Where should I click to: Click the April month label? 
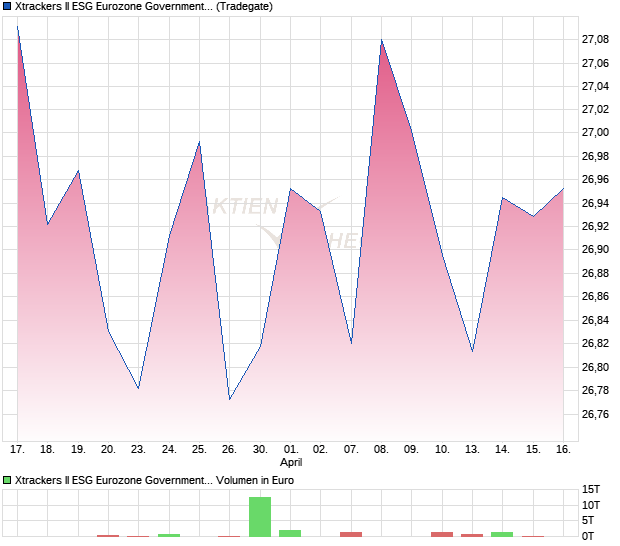(x=291, y=463)
